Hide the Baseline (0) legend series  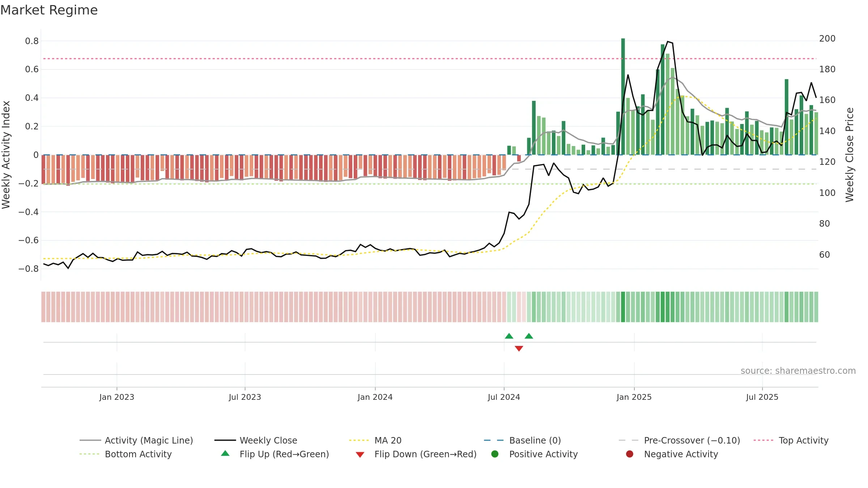[x=522, y=440]
